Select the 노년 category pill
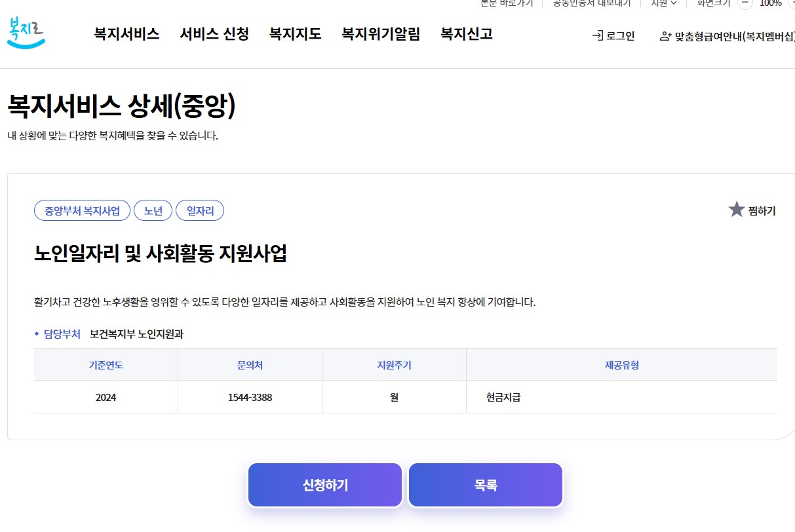The width and height of the screenshot is (795, 532). (x=153, y=210)
